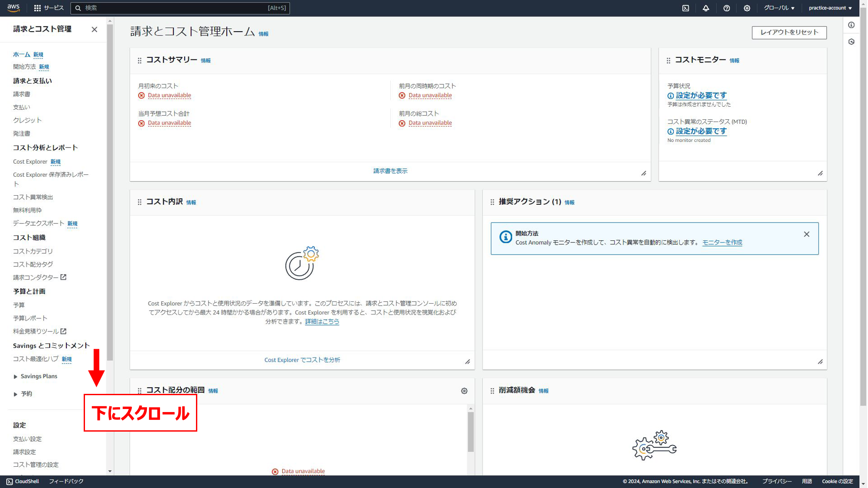Expand the Savings Plans section
Image resolution: width=868 pixels, height=488 pixels.
[39, 376]
